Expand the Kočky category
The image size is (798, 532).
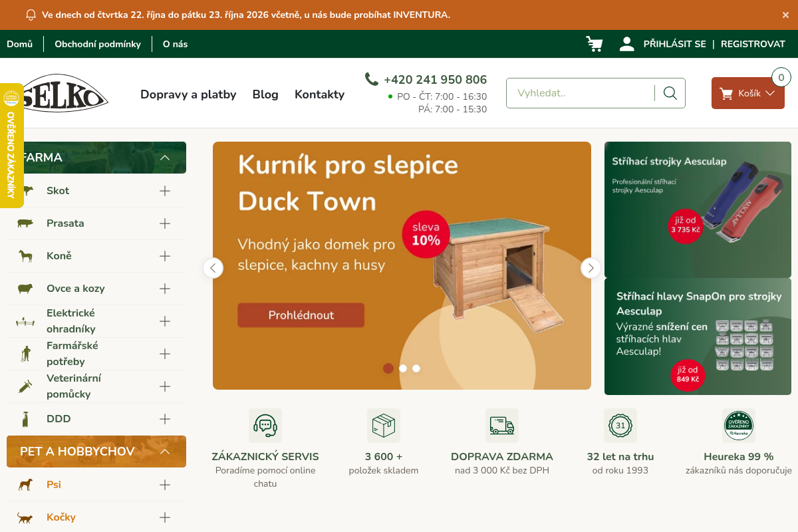(x=165, y=517)
